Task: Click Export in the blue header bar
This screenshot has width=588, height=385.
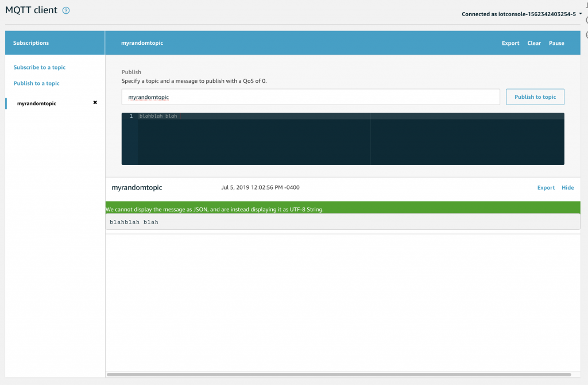Action: click(x=510, y=43)
